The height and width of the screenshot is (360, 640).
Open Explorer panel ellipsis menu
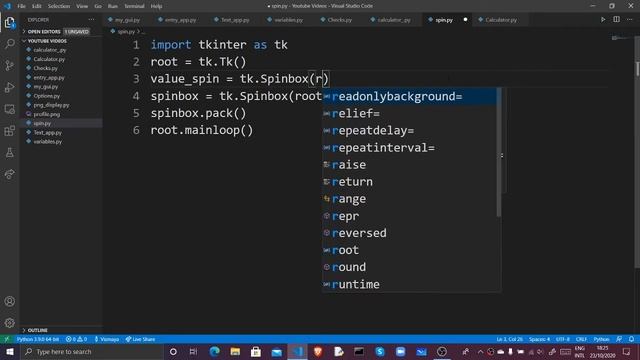click(x=91, y=20)
